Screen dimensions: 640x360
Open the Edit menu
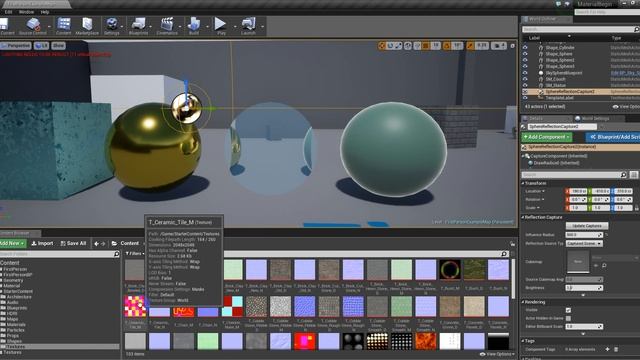coord(8,12)
